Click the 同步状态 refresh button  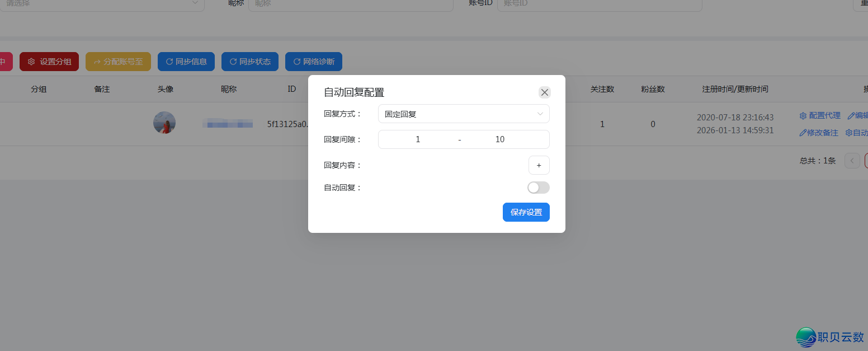tap(249, 62)
